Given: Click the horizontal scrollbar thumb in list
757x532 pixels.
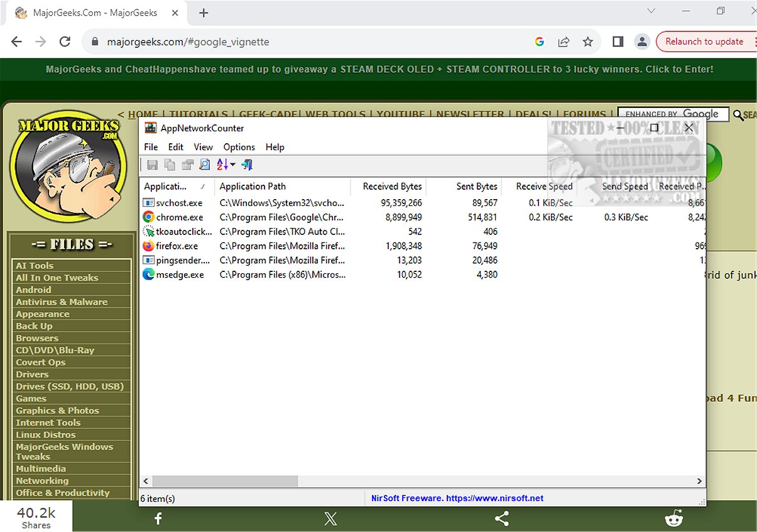Looking at the screenshot, I should pyautogui.click(x=225, y=481).
